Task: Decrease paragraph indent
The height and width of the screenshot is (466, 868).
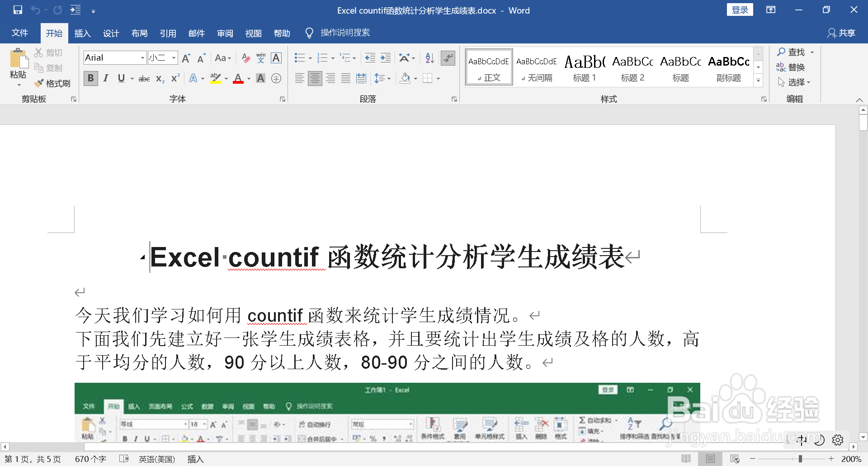Action: [370, 58]
